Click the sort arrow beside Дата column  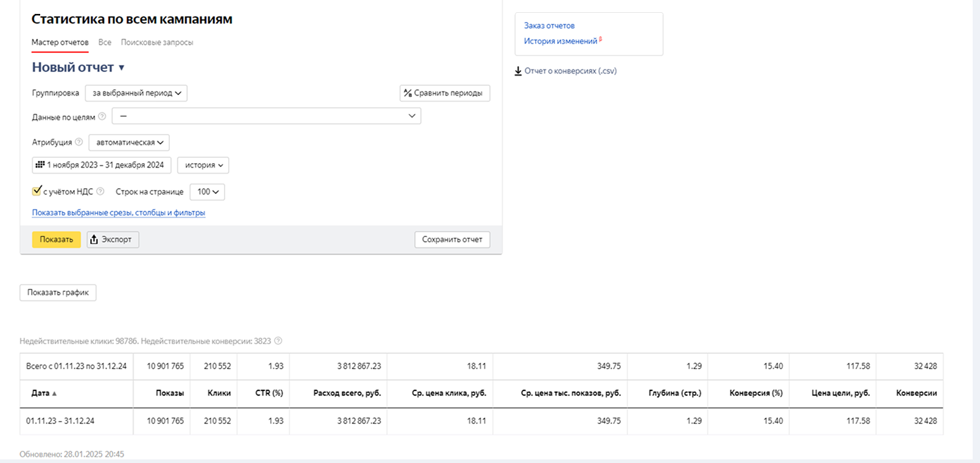point(54,394)
